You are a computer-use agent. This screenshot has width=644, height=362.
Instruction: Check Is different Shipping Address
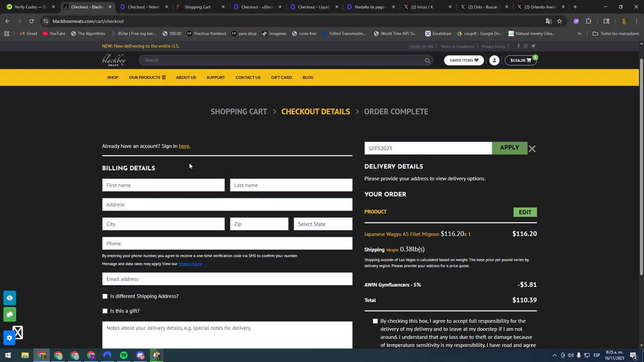coord(105,296)
